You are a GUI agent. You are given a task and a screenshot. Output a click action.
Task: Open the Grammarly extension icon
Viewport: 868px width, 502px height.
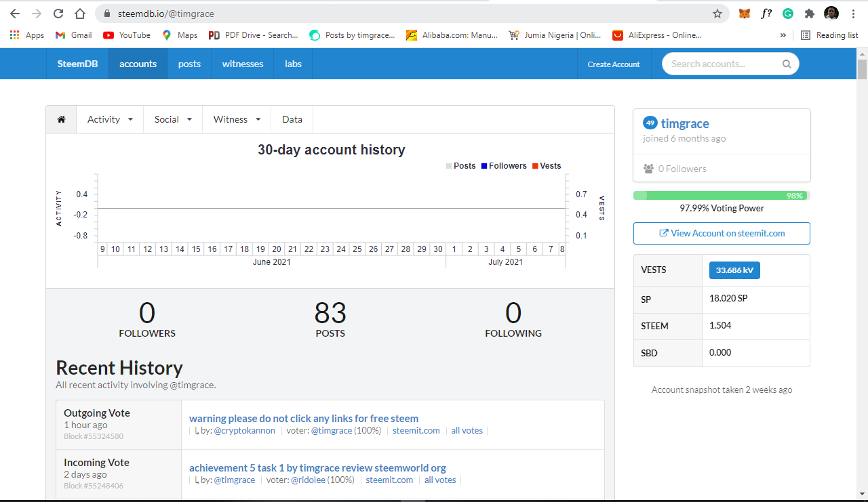click(x=788, y=14)
